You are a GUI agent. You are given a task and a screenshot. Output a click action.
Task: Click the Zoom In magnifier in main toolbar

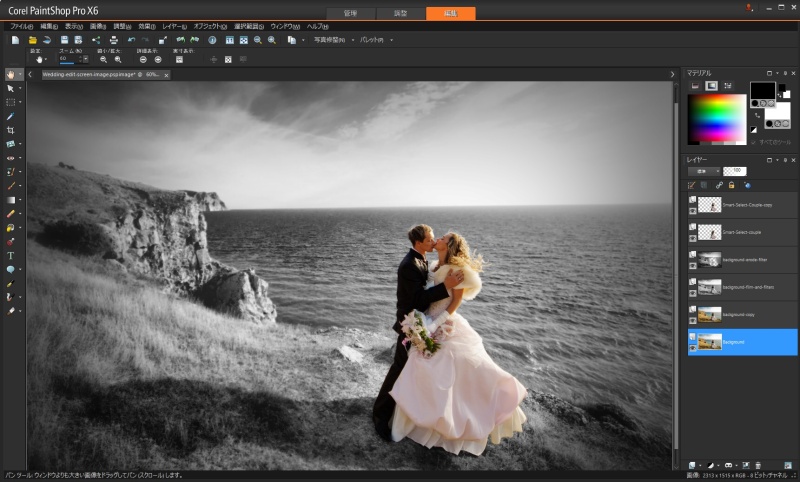(272, 40)
